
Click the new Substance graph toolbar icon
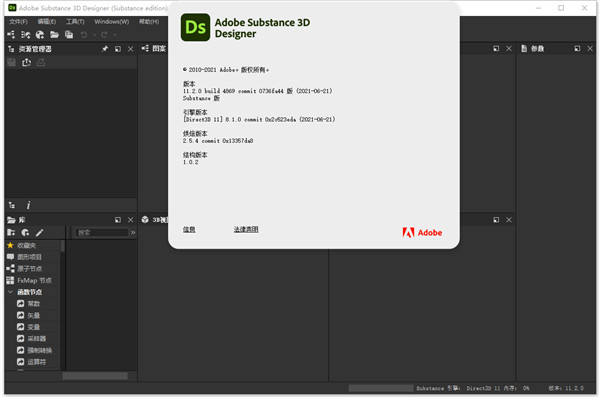(11, 35)
